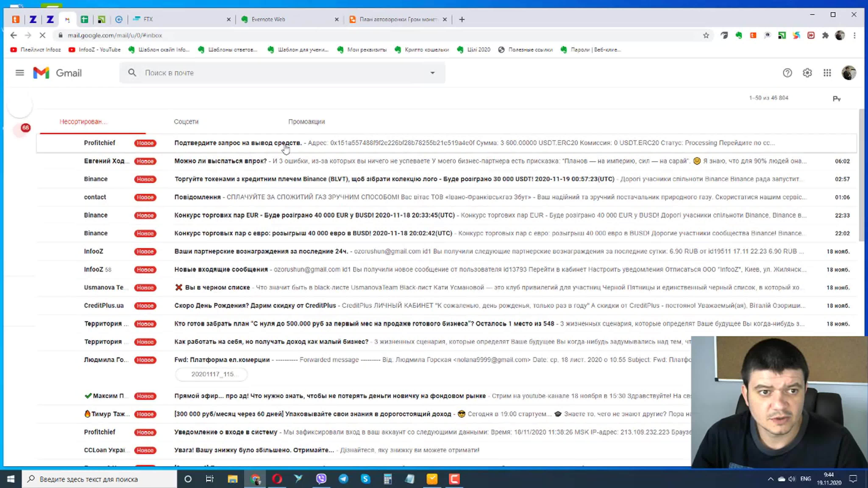Open Мои реквизиты bookmark
868x488 pixels.
click(x=362, y=50)
